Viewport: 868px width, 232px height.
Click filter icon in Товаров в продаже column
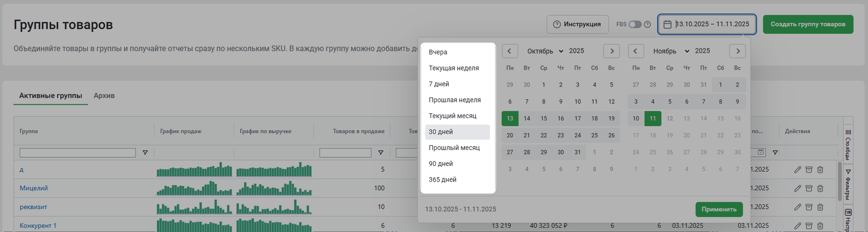(381, 153)
